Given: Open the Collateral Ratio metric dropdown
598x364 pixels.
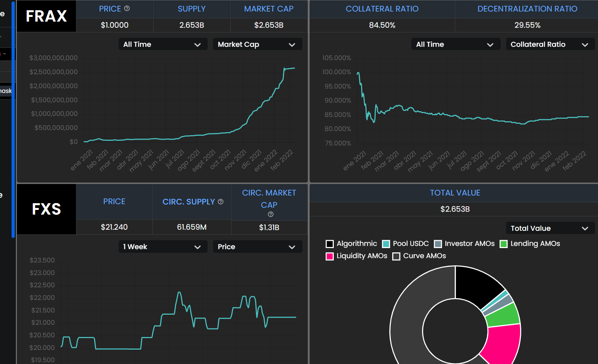Looking at the screenshot, I should pyautogui.click(x=550, y=44).
